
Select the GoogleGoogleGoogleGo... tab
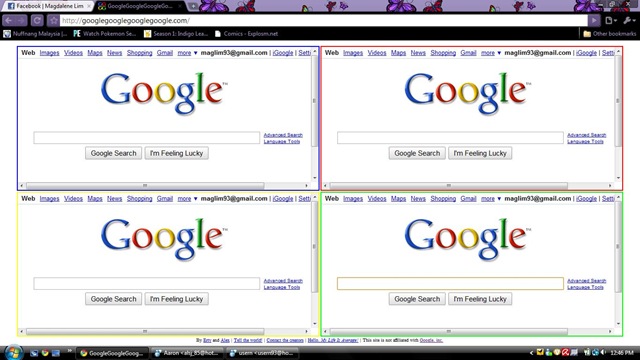click(x=140, y=6)
